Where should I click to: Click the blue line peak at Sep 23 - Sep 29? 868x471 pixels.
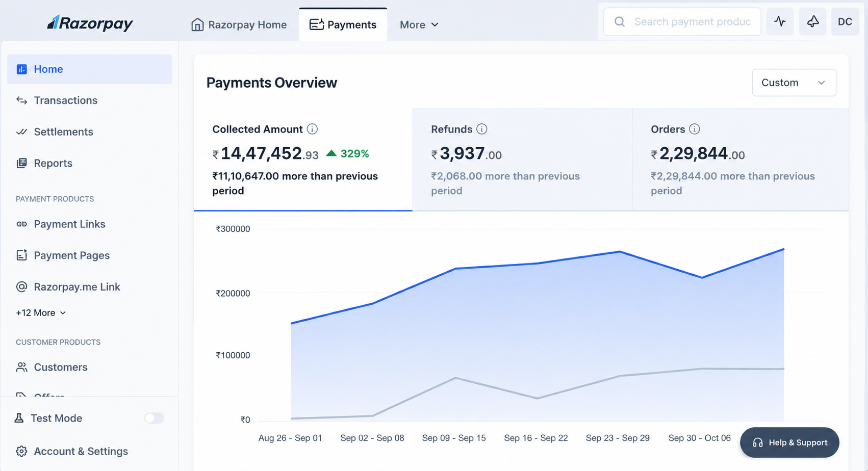tap(619, 251)
